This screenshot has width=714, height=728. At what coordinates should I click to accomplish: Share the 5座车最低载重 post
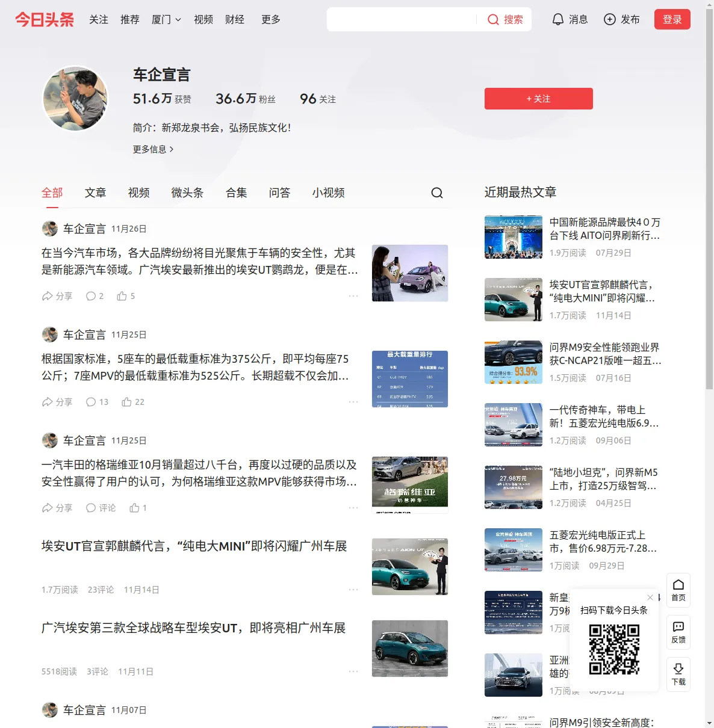(x=57, y=402)
